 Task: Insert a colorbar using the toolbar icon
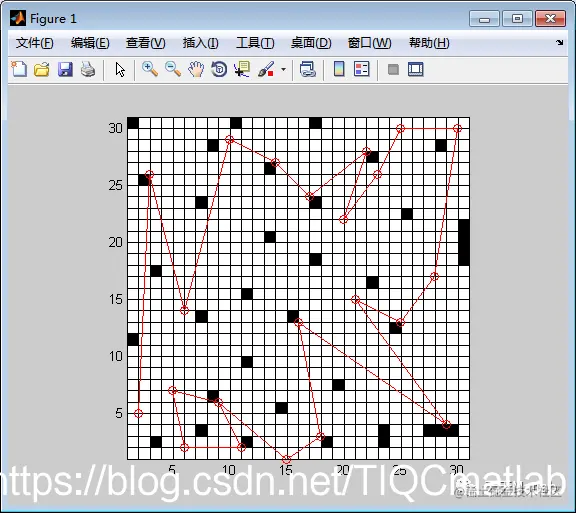[339, 69]
